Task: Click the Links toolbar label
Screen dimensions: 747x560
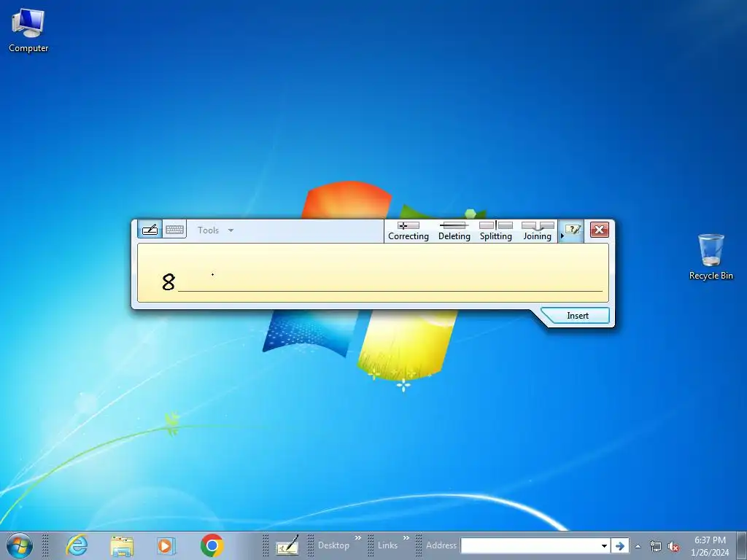Action: [387, 545]
